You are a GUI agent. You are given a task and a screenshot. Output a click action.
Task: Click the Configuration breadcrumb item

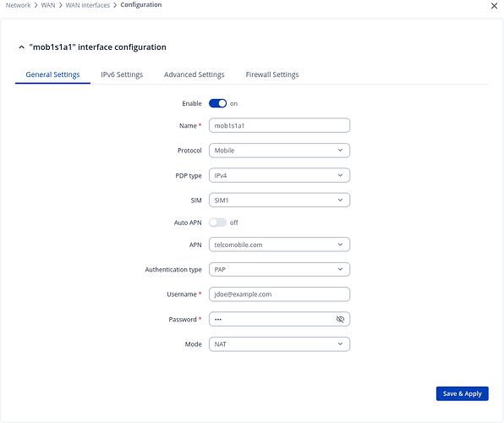click(x=141, y=5)
